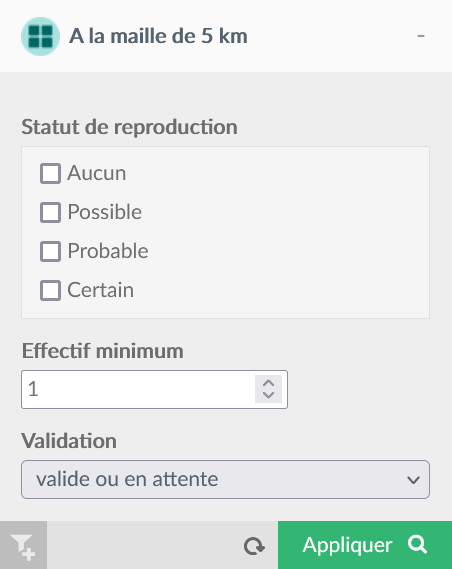Click the Possible label text
452x569 pixels.
(x=104, y=212)
